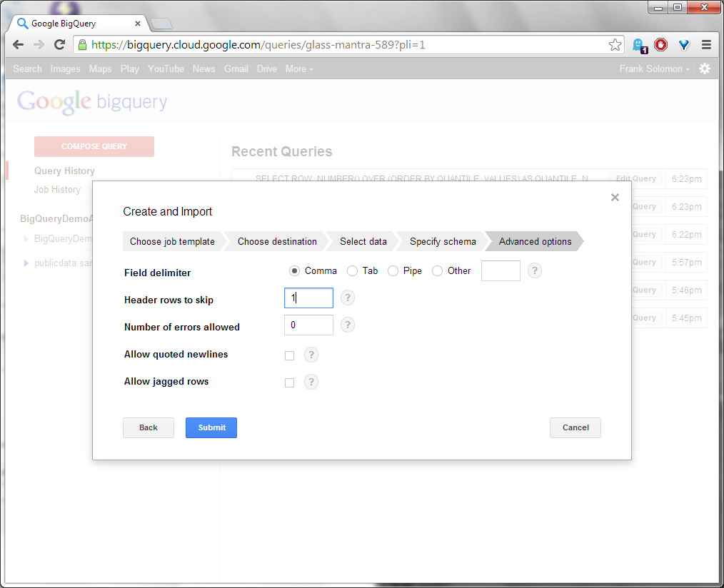Click the Number of errors allowed field
724x588 pixels.
(308, 325)
